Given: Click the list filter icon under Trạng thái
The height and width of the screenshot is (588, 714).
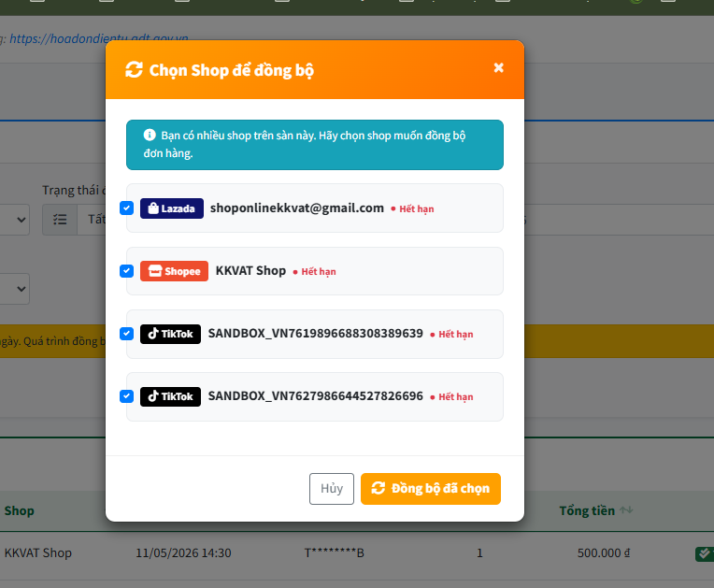Looking at the screenshot, I should (60, 220).
